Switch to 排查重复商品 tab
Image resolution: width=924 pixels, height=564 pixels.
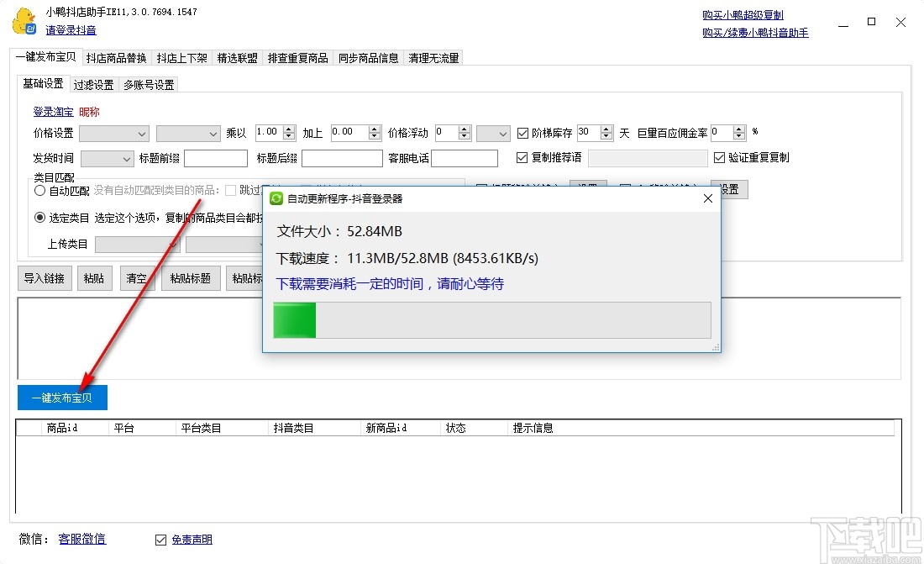(297, 58)
